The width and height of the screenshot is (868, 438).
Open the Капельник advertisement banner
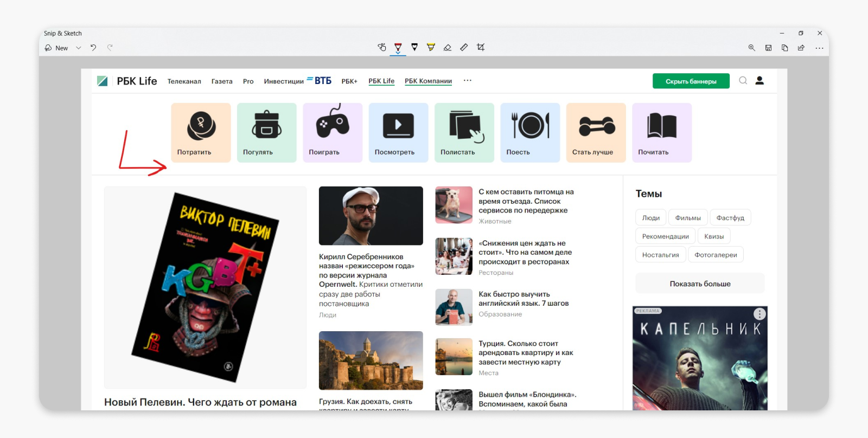click(700, 358)
